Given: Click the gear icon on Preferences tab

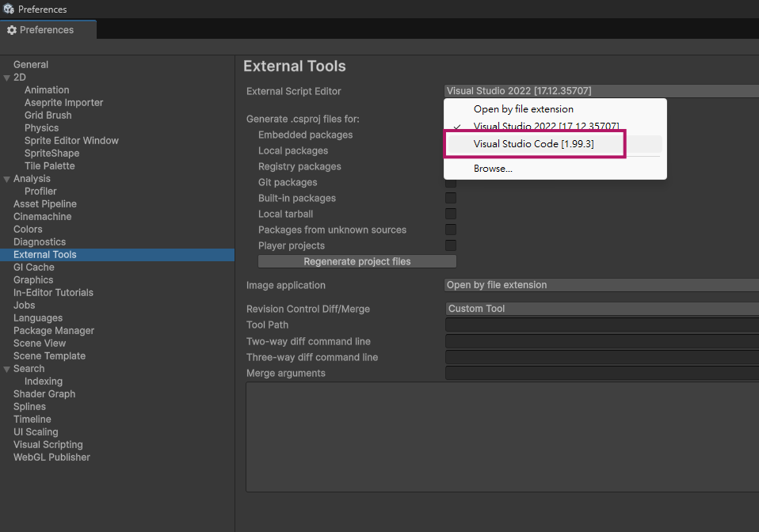Looking at the screenshot, I should [12, 30].
